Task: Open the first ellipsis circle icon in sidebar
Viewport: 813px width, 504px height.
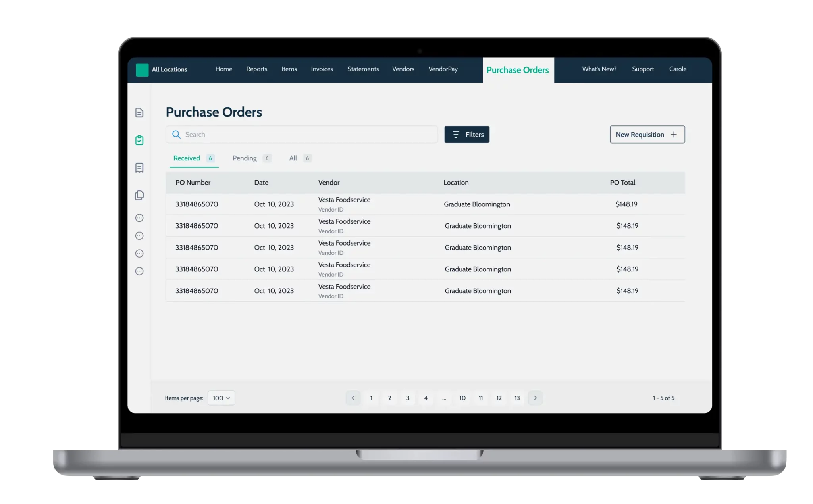Action: (139, 218)
